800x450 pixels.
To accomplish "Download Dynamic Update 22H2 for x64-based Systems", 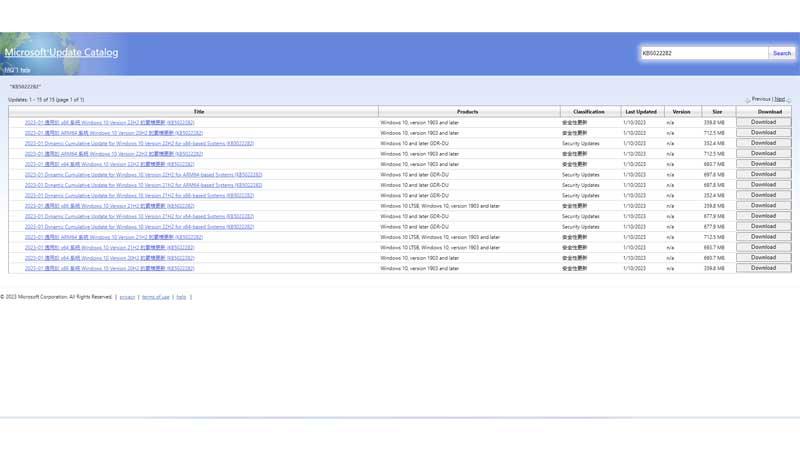I will [x=763, y=227].
